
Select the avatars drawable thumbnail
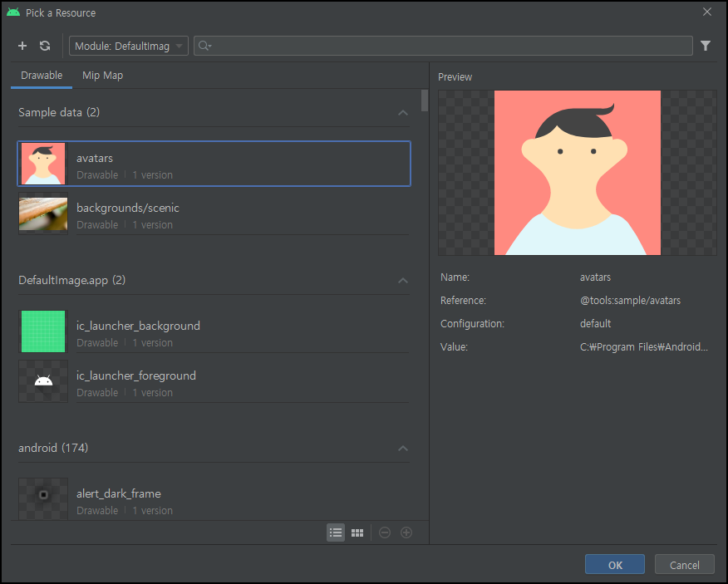[43, 164]
